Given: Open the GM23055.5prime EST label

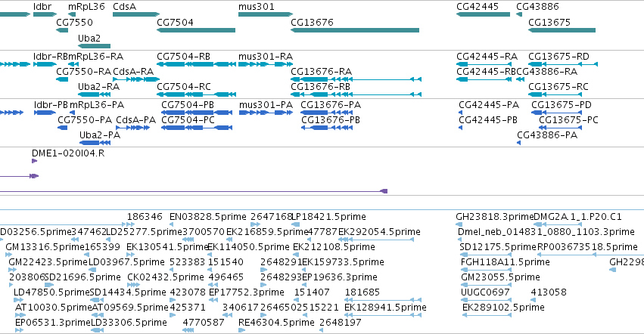Looking at the screenshot, I should coord(500,277).
